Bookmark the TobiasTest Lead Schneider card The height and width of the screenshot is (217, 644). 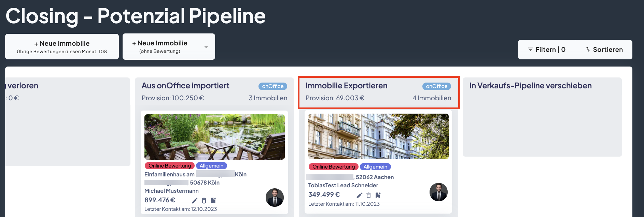[378, 195]
